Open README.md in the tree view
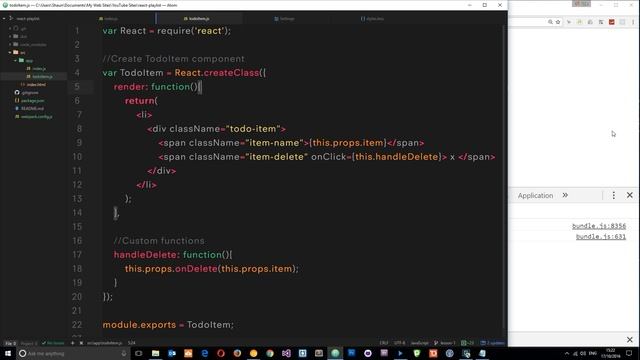Image resolution: width=640 pixels, height=360 pixels. click(29, 109)
